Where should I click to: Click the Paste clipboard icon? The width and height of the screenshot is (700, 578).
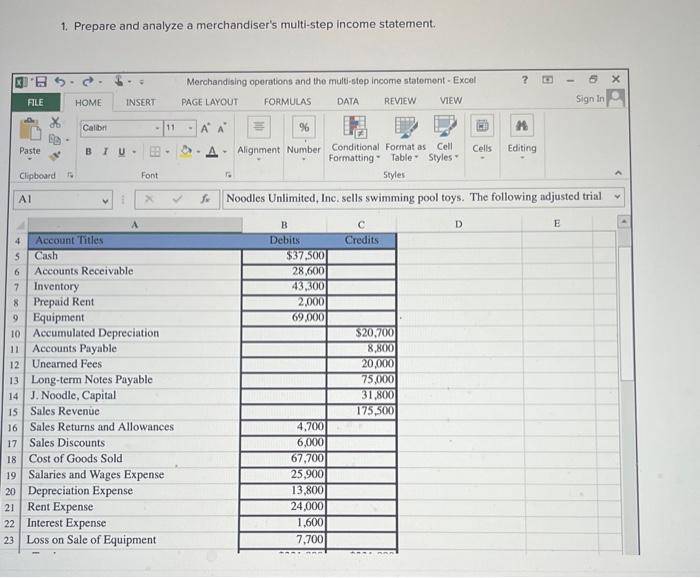30,129
